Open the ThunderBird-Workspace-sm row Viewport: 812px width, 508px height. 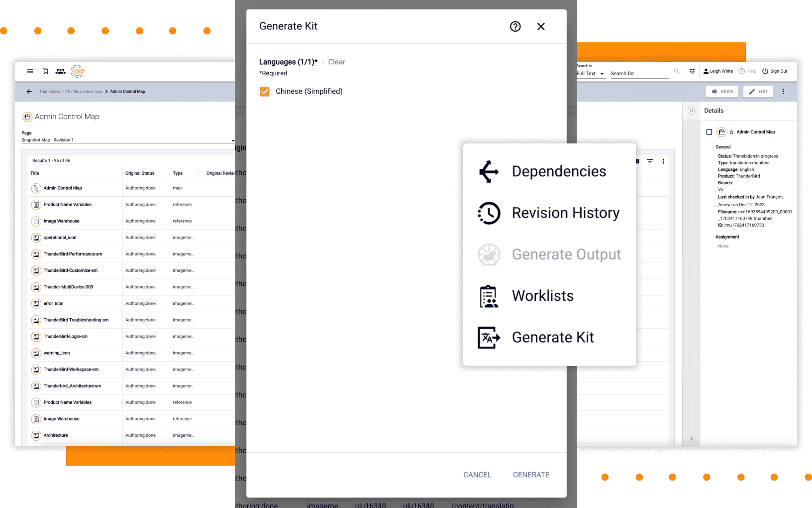[131, 369]
